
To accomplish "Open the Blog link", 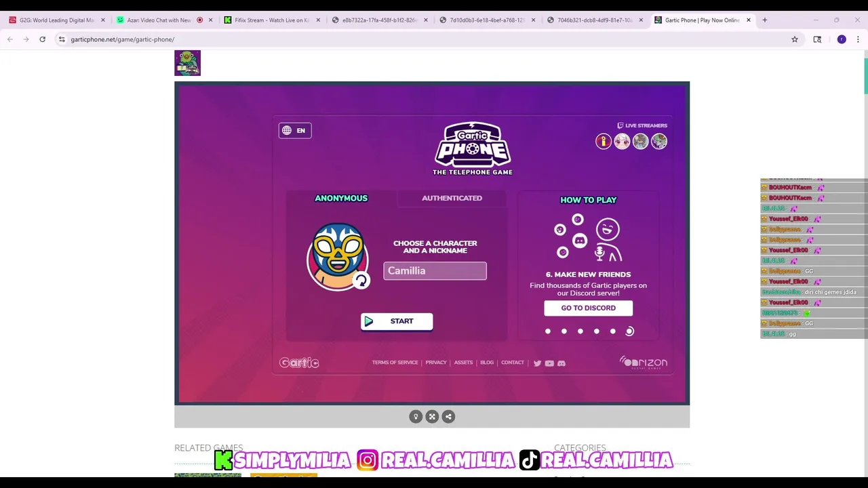I will 487,363.
